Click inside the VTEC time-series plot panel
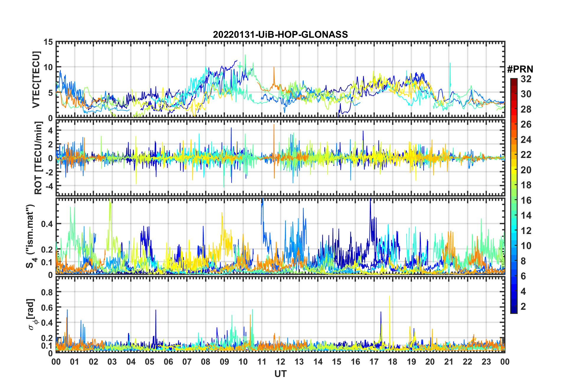Viewport: 561px width, 392px height. click(280, 80)
